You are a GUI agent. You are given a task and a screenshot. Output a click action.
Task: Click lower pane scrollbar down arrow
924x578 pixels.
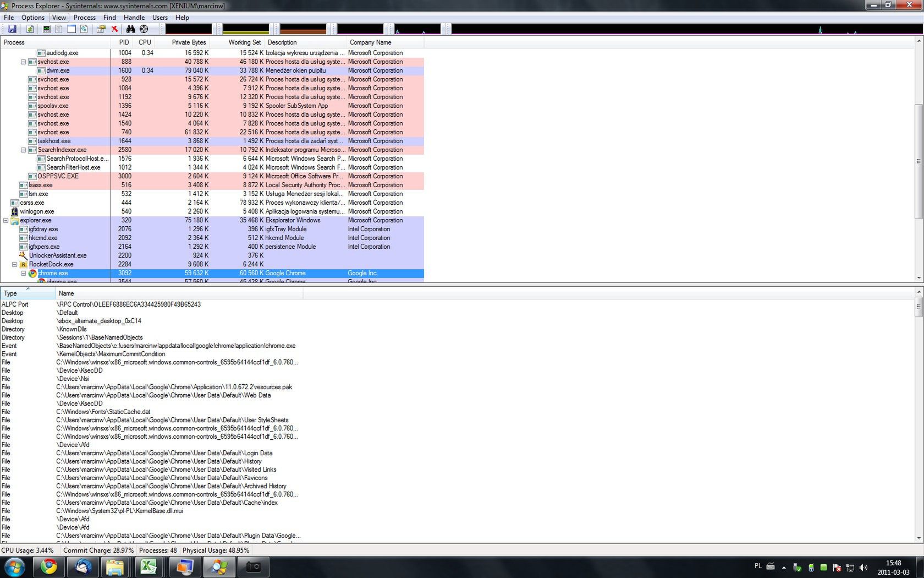tap(919, 538)
